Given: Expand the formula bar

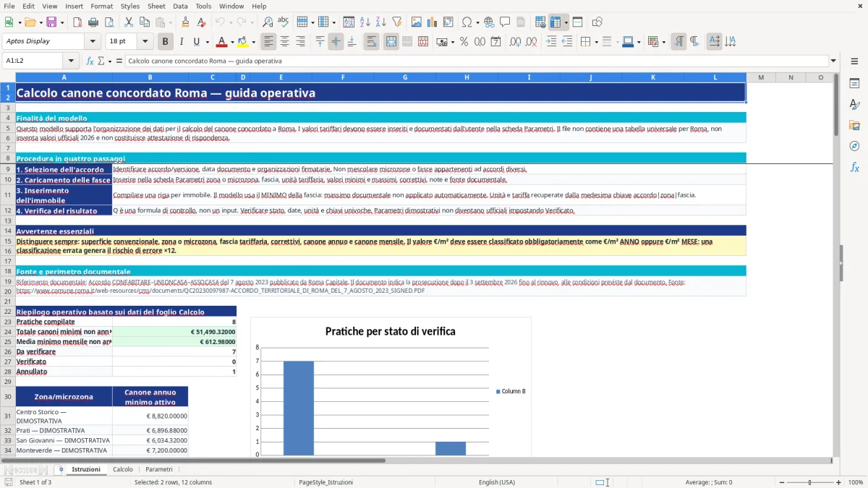Looking at the screenshot, I should coord(834,61).
